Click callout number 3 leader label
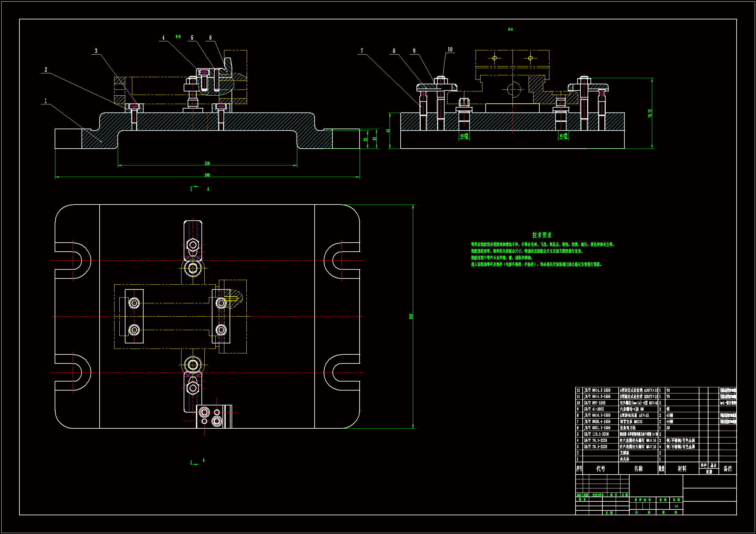Image resolution: width=756 pixels, height=534 pixels. click(96, 51)
